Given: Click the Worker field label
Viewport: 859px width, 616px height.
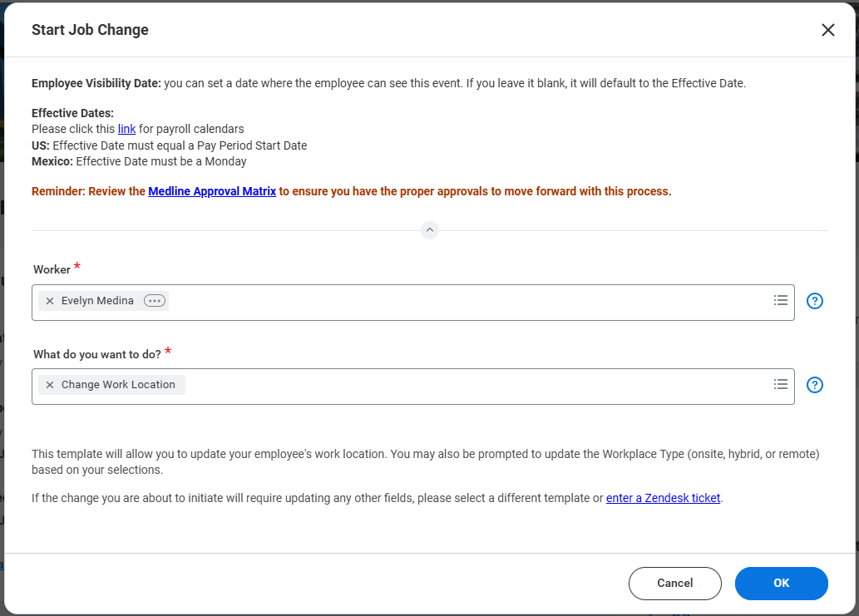Looking at the screenshot, I should click(x=52, y=270).
